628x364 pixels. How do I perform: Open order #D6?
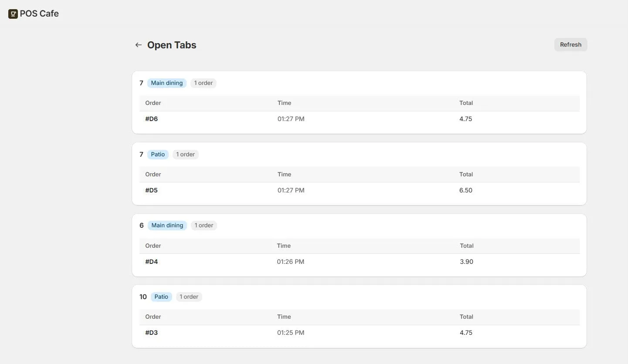(152, 119)
